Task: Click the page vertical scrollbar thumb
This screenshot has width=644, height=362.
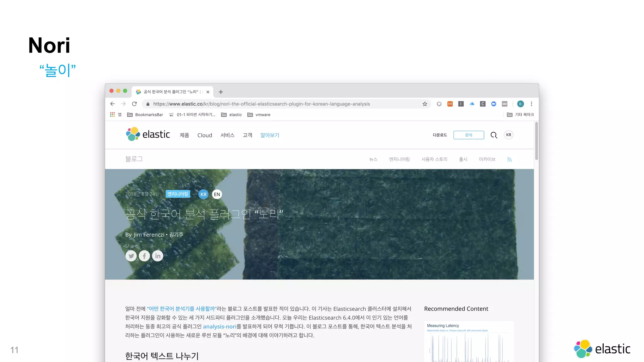Action: click(536, 141)
